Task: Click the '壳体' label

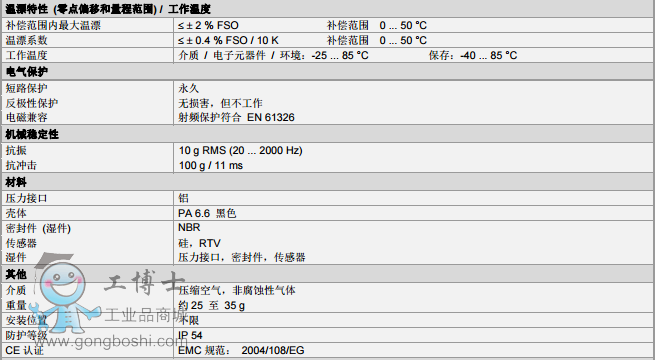Action: [x=16, y=213]
